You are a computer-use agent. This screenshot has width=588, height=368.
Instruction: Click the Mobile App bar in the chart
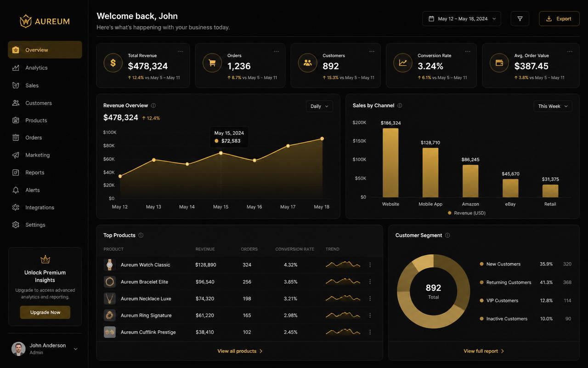point(430,172)
